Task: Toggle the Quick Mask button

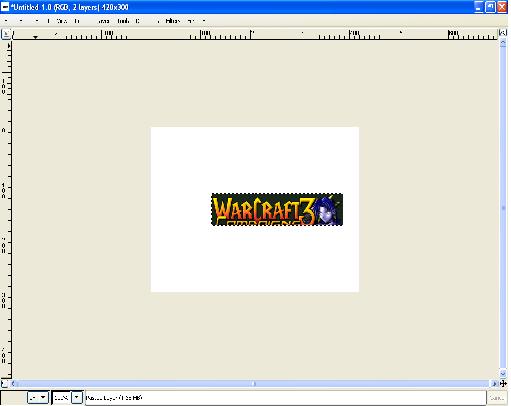Action: (4, 384)
